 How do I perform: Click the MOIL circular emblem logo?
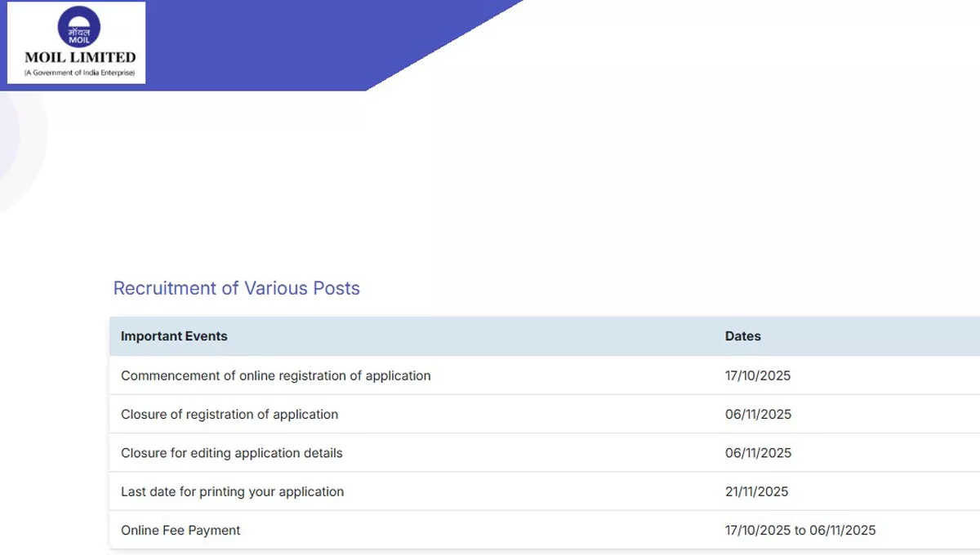pos(79,27)
